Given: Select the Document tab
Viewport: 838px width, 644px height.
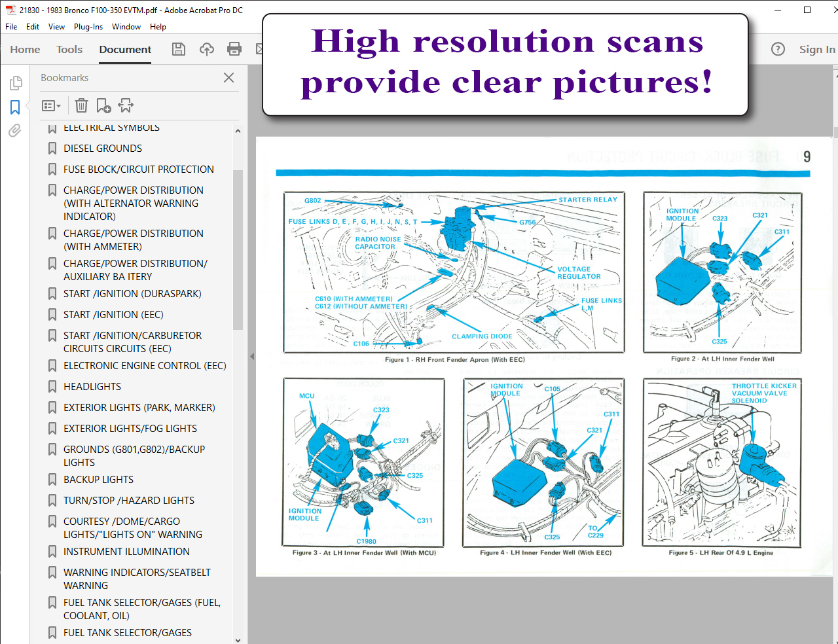Looking at the screenshot, I should [x=125, y=49].
